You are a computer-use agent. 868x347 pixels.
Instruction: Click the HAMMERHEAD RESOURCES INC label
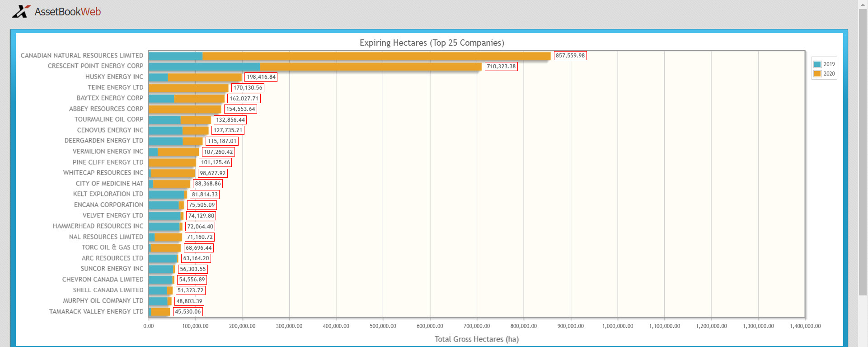click(x=98, y=226)
